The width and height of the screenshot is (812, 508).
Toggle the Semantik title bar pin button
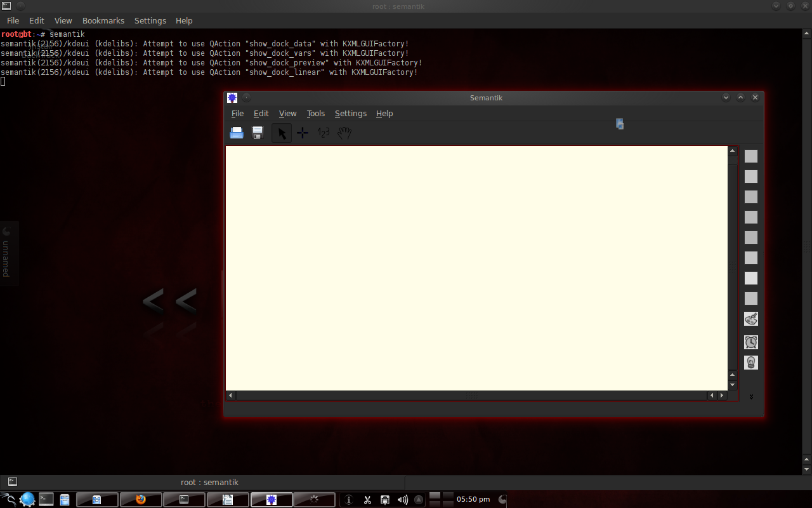(x=247, y=97)
